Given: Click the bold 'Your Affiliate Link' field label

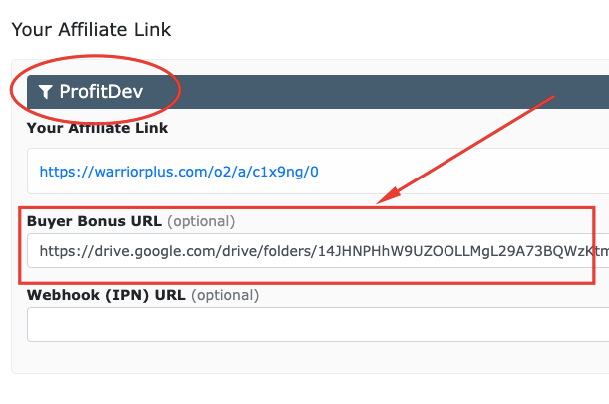Looking at the screenshot, I should pos(97,128).
